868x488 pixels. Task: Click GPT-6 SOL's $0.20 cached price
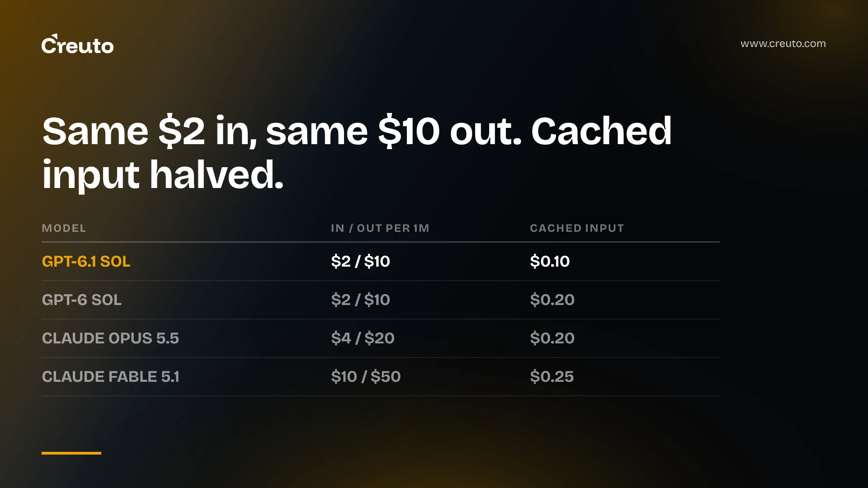point(552,300)
